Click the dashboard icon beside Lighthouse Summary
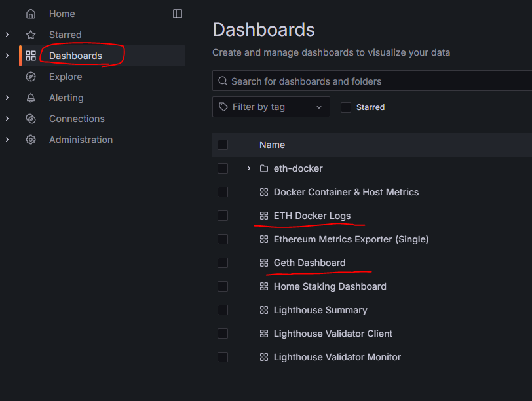Screen dimensions: 532x401 (x=264, y=310)
